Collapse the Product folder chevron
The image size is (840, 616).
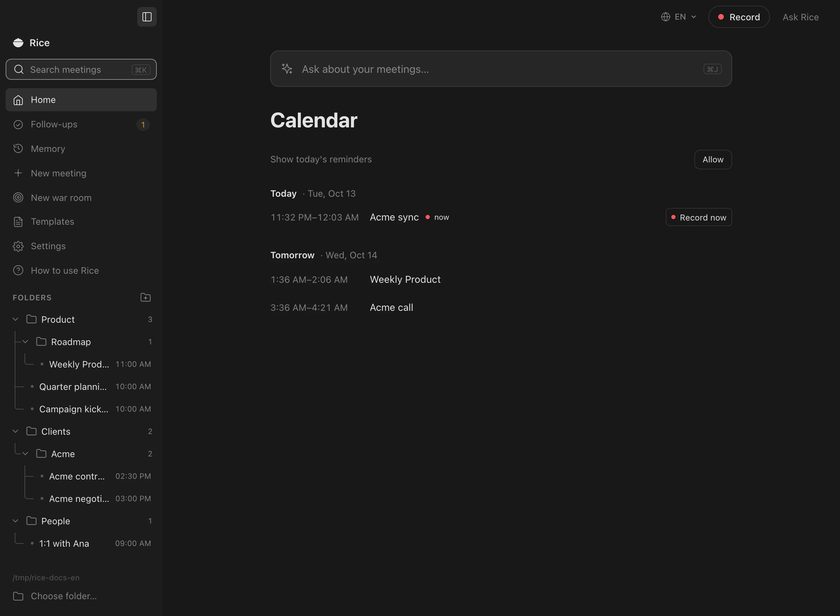click(16, 319)
